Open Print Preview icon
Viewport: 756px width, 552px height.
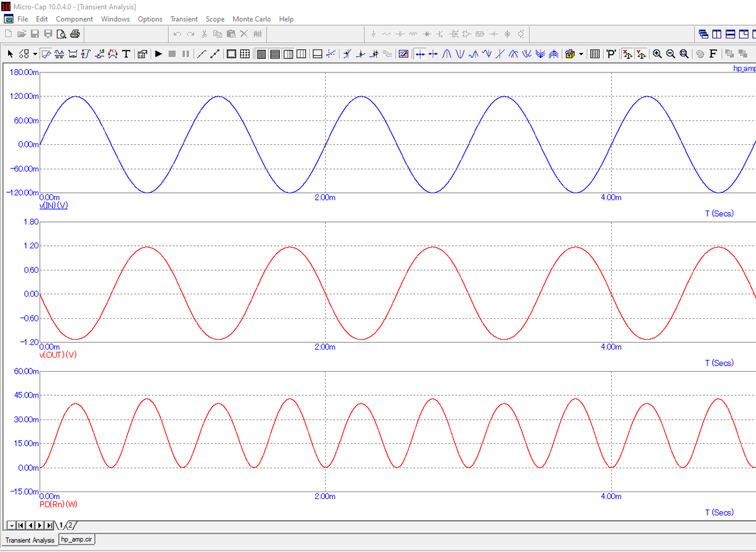60,33
